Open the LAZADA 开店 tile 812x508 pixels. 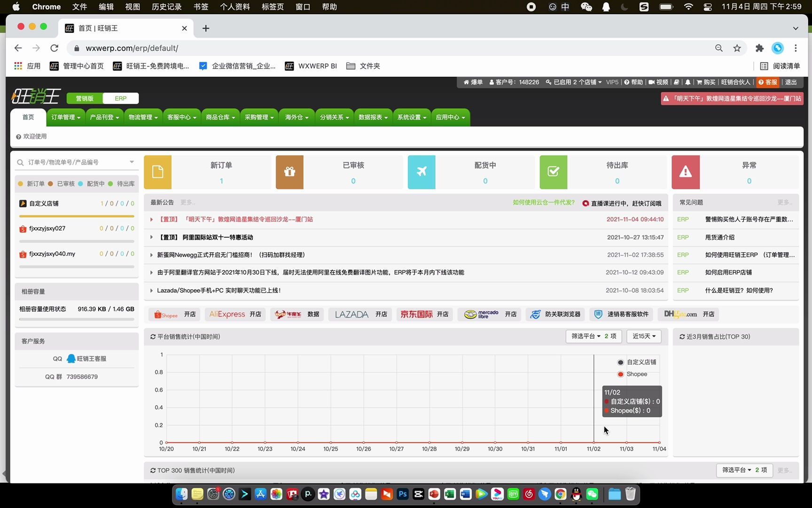tap(360, 314)
